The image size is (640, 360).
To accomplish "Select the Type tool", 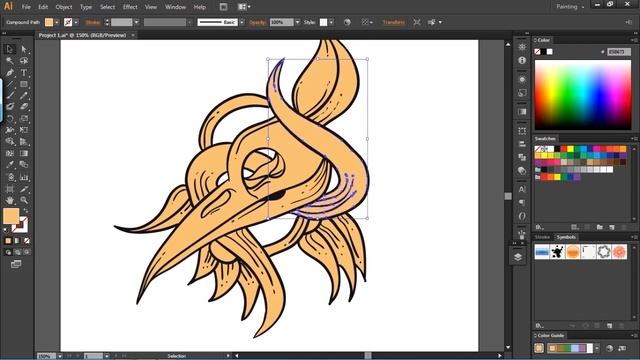I will point(24,73).
